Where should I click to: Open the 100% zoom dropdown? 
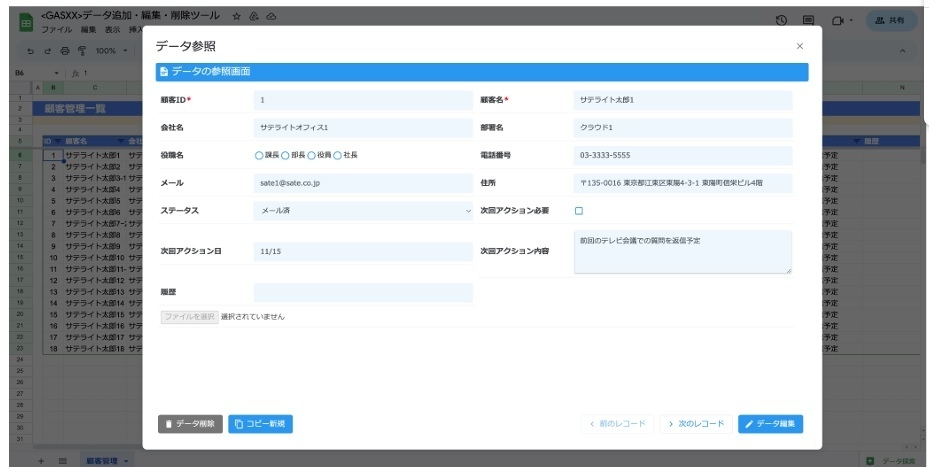click(x=110, y=51)
